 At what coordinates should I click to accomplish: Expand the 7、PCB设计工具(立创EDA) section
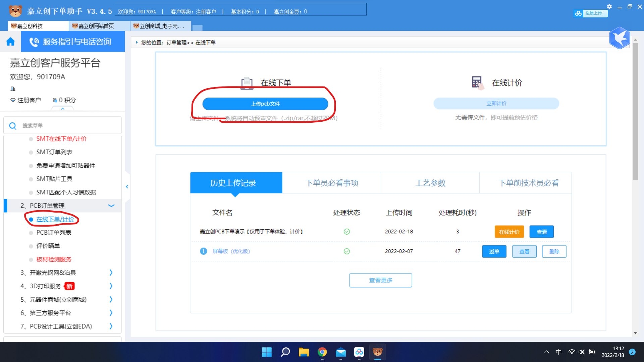click(111, 326)
